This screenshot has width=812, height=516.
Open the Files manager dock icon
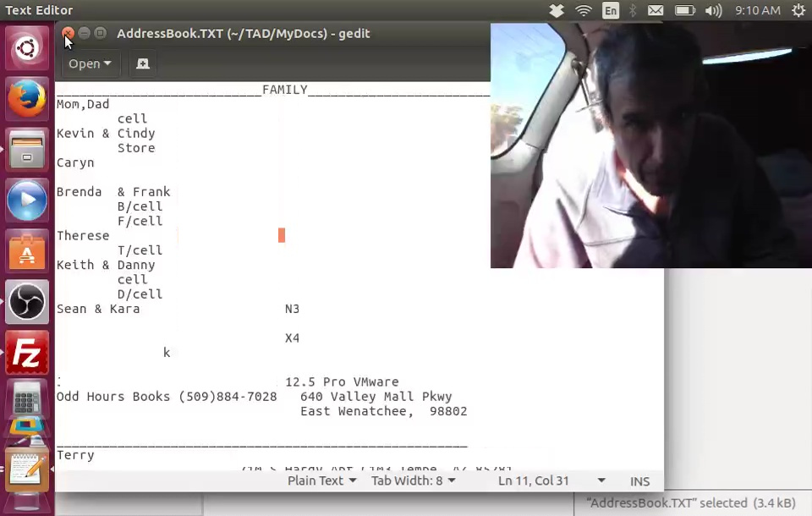[x=27, y=149]
